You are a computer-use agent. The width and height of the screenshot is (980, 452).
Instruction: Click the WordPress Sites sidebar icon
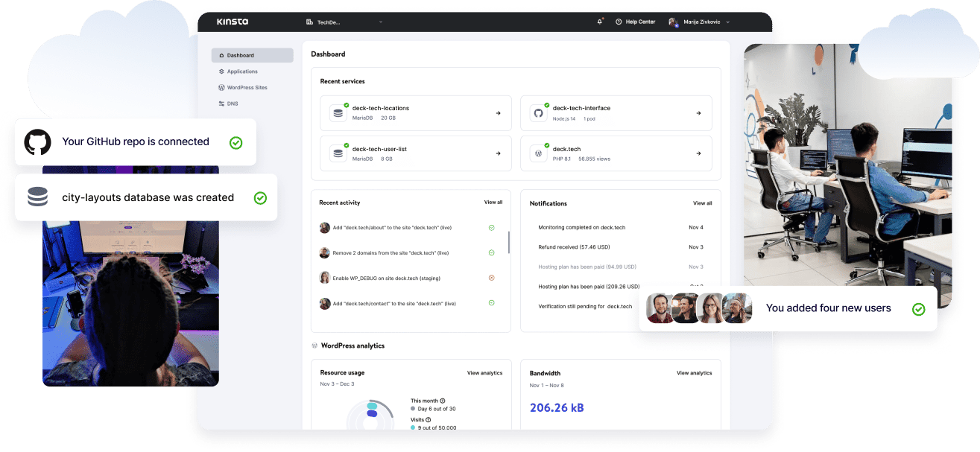[x=221, y=87]
